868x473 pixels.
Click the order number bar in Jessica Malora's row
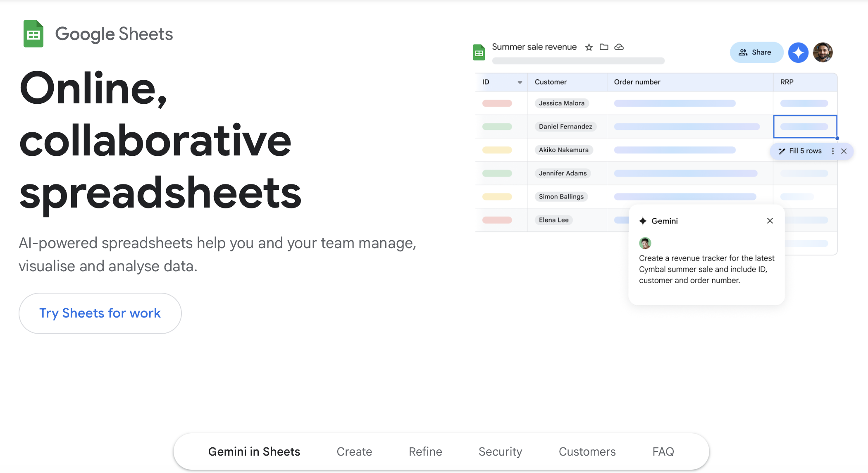click(x=675, y=103)
